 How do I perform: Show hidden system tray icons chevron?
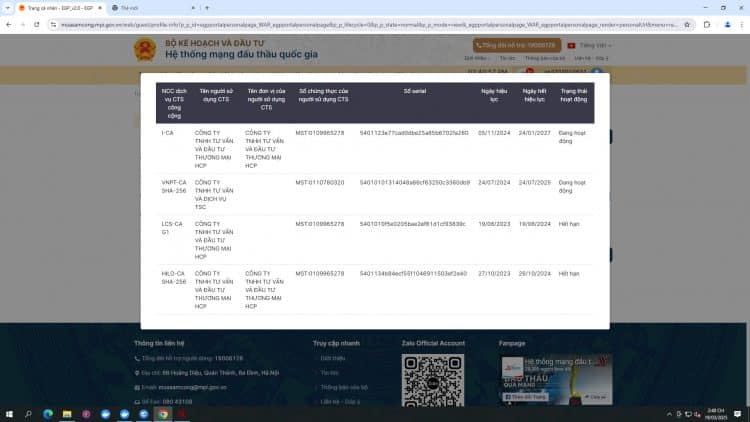tap(669, 414)
